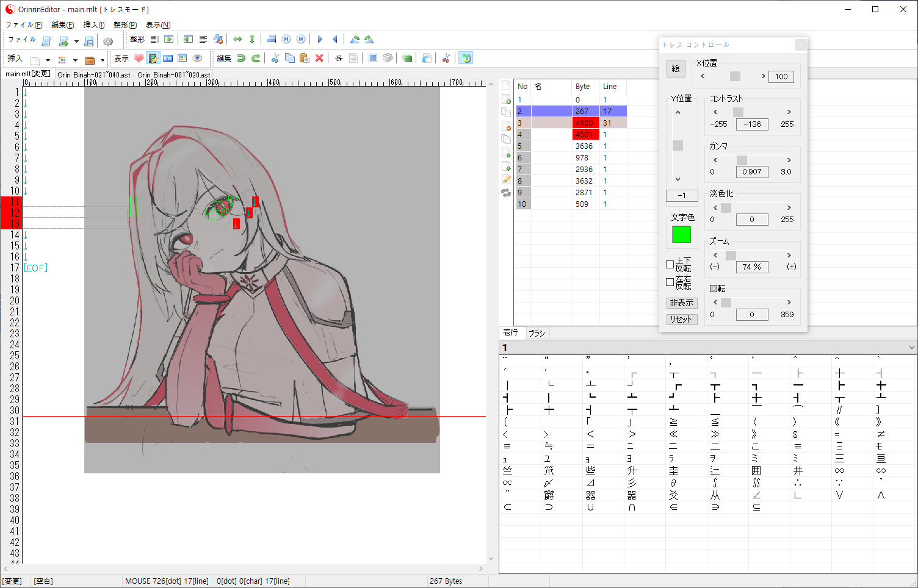The width and height of the screenshot is (918, 588).
Task: Open the 編集(E) menu
Action: coord(63,25)
